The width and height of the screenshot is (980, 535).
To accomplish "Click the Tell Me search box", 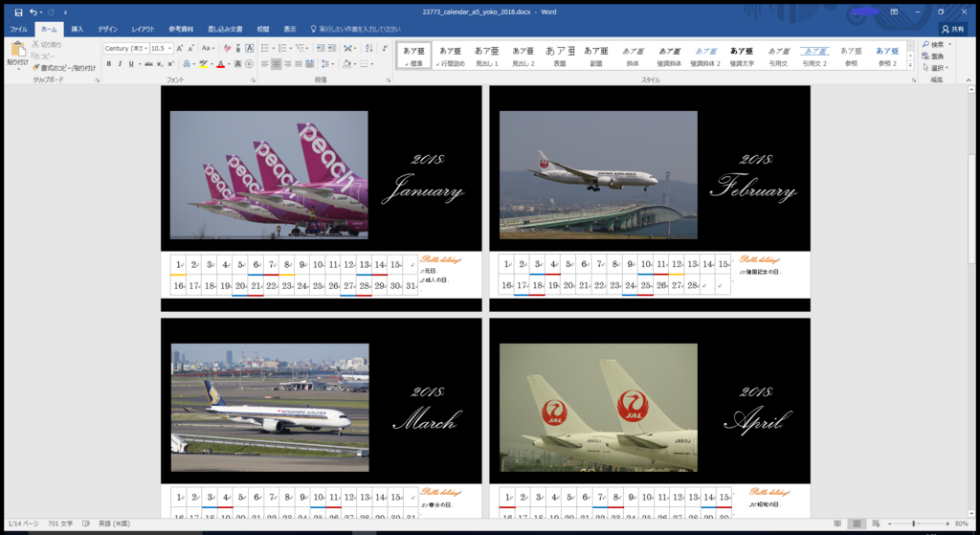I will point(356,30).
